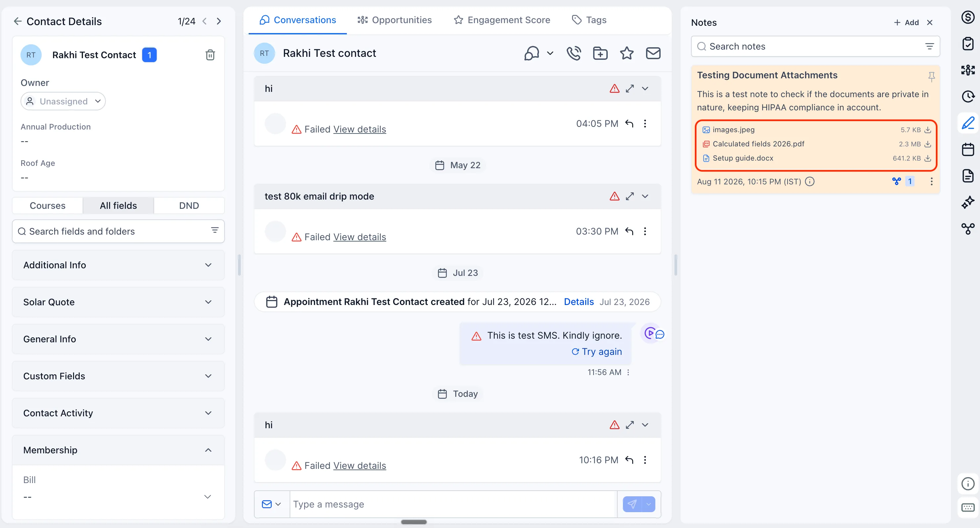Expand the General Info section

pos(118,339)
